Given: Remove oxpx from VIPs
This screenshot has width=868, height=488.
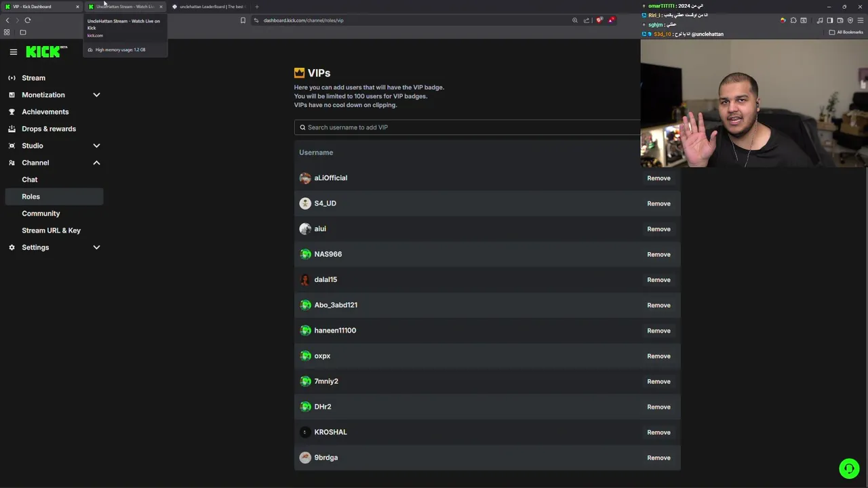Looking at the screenshot, I should point(658,356).
